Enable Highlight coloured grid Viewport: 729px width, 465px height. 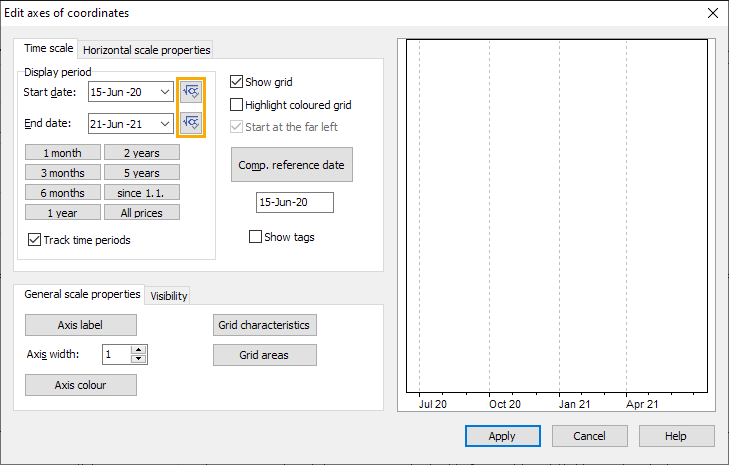pyautogui.click(x=237, y=104)
